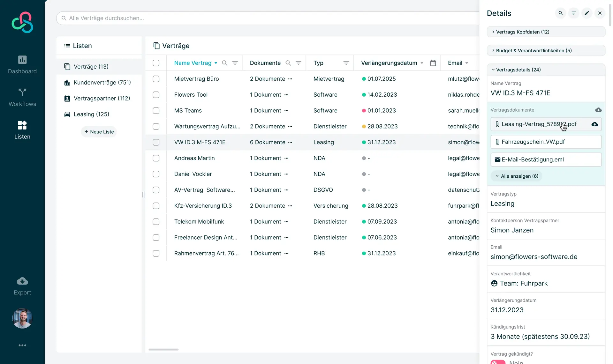The height and width of the screenshot is (364, 613).
Task: Open the Verträge (13) list
Action: click(x=99, y=67)
